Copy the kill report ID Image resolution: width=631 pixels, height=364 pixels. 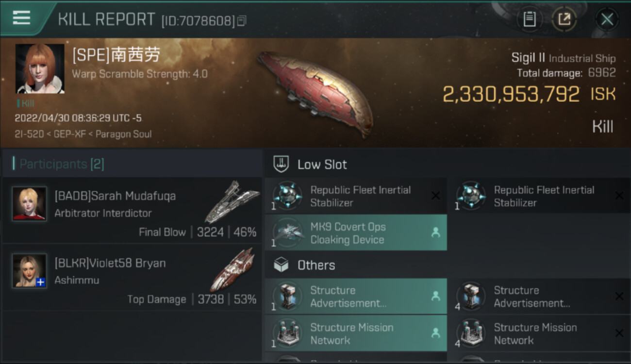pyautogui.click(x=242, y=20)
